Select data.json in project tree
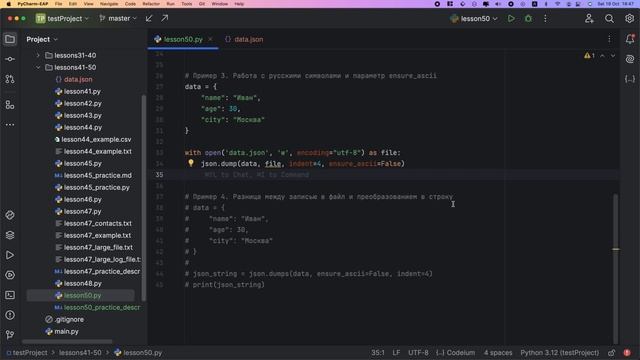 tap(78, 79)
